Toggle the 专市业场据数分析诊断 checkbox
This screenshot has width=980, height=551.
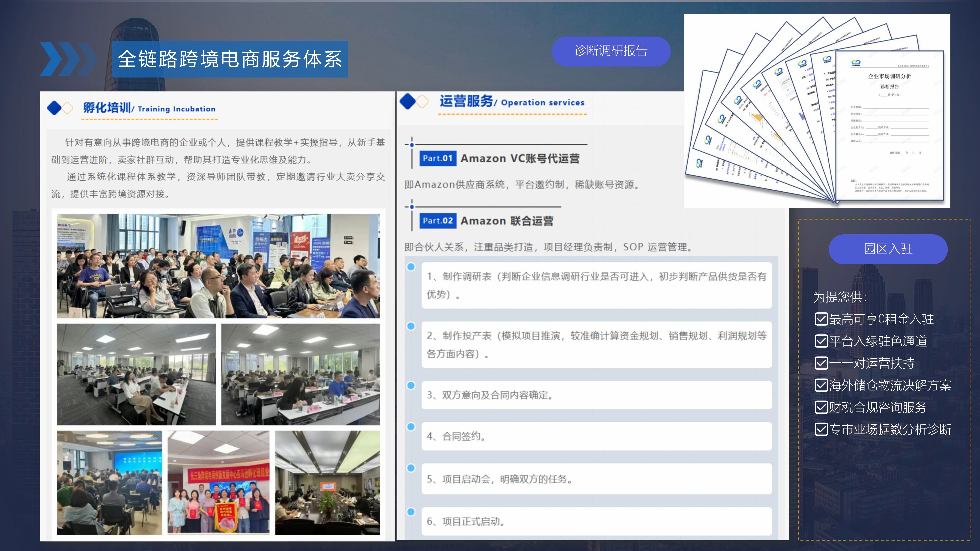[x=821, y=429]
